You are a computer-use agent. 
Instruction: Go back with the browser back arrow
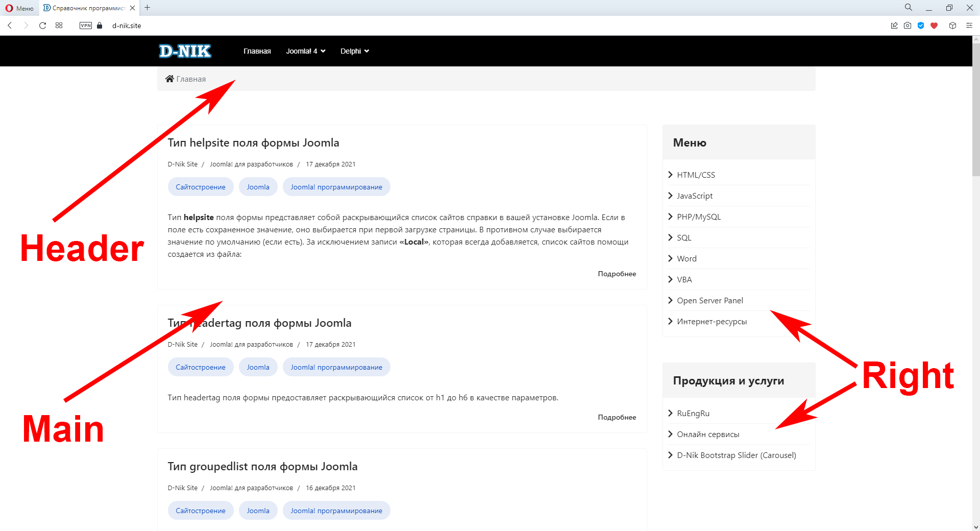click(x=10, y=26)
